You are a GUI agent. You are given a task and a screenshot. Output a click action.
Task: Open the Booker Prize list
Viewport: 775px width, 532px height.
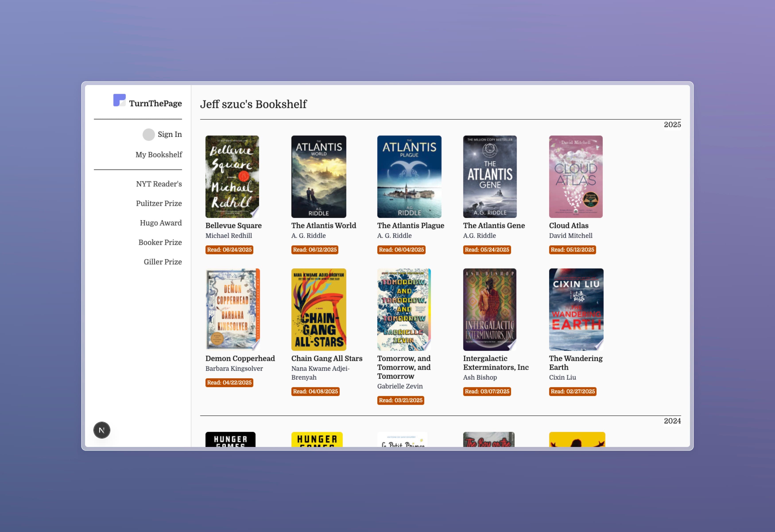tap(160, 243)
